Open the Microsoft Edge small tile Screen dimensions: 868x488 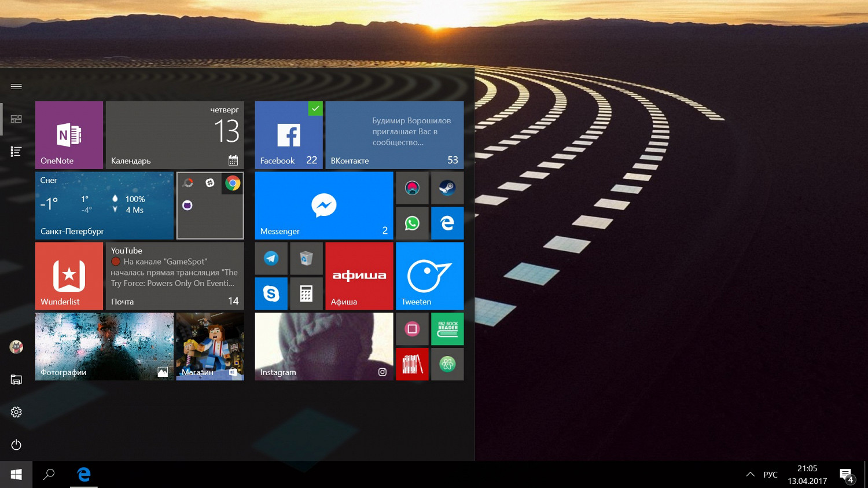[x=447, y=223]
